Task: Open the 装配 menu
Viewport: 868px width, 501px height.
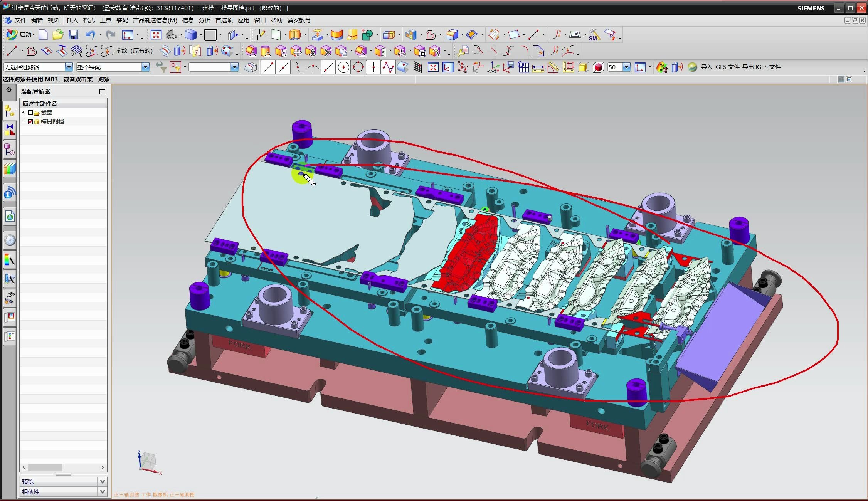Action: [122, 20]
